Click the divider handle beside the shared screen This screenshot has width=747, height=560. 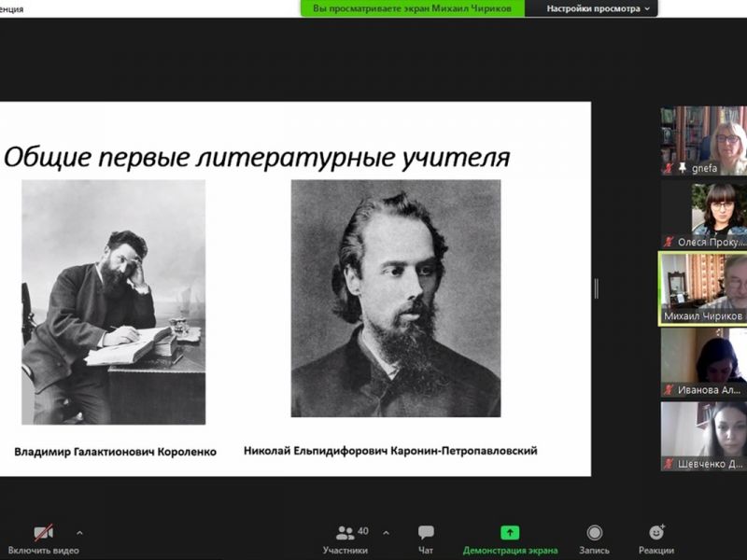click(597, 288)
